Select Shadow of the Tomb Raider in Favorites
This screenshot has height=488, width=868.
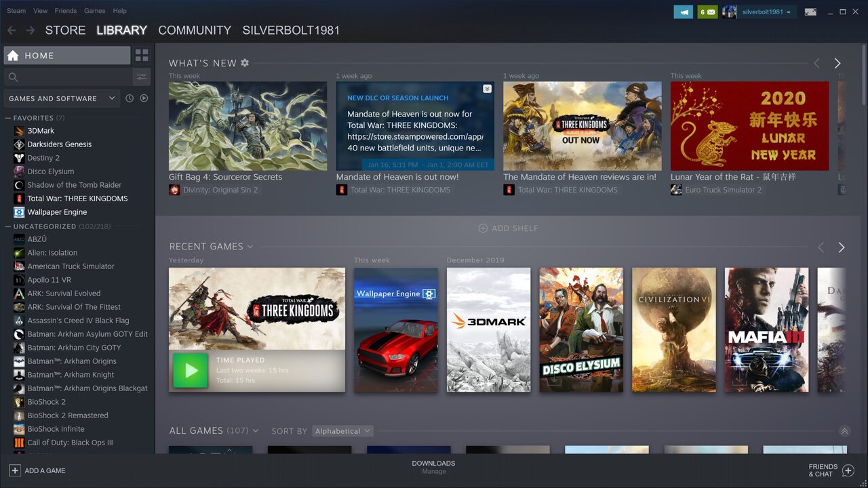click(x=75, y=185)
